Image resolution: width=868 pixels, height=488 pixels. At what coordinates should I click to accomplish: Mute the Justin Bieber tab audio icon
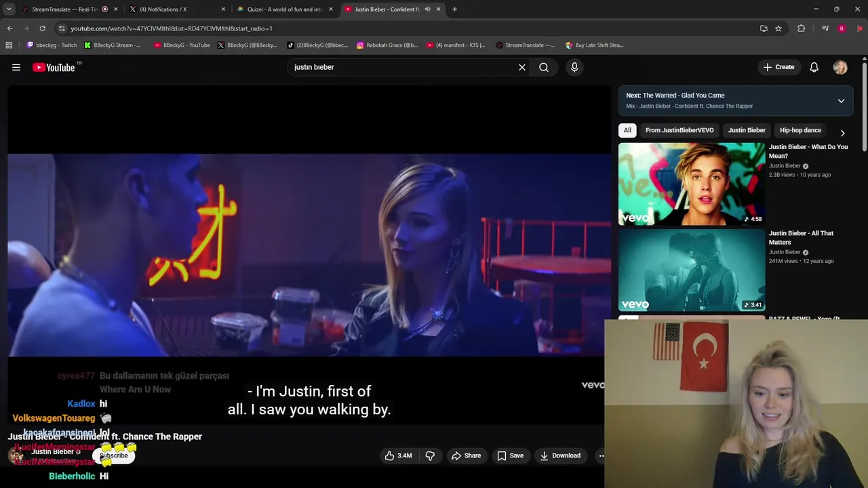(x=427, y=9)
